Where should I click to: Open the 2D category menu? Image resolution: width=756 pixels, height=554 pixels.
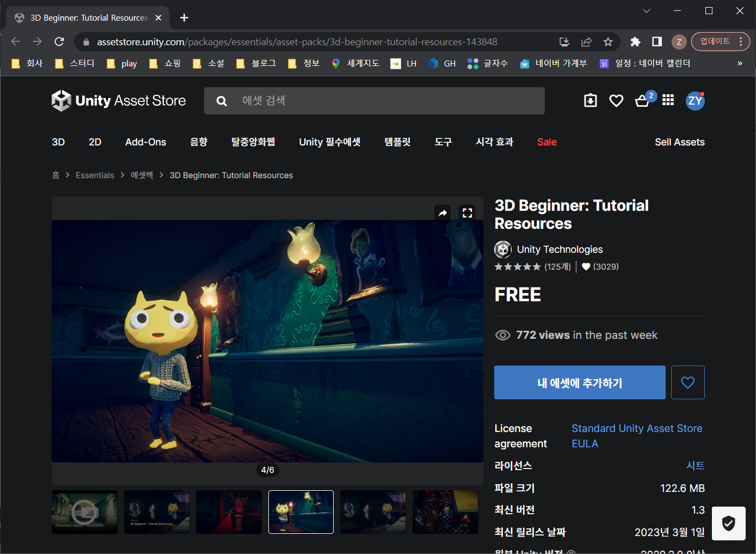click(x=95, y=142)
